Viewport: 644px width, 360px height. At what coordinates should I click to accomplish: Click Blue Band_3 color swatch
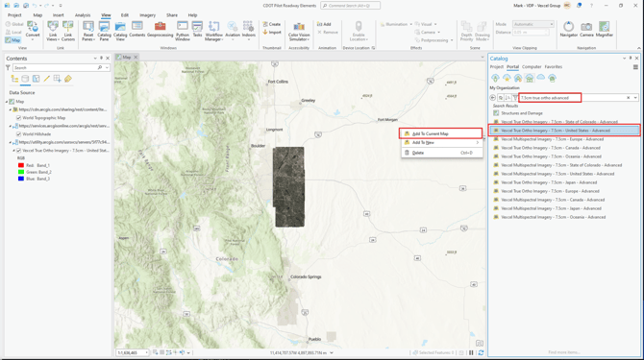(21, 179)
